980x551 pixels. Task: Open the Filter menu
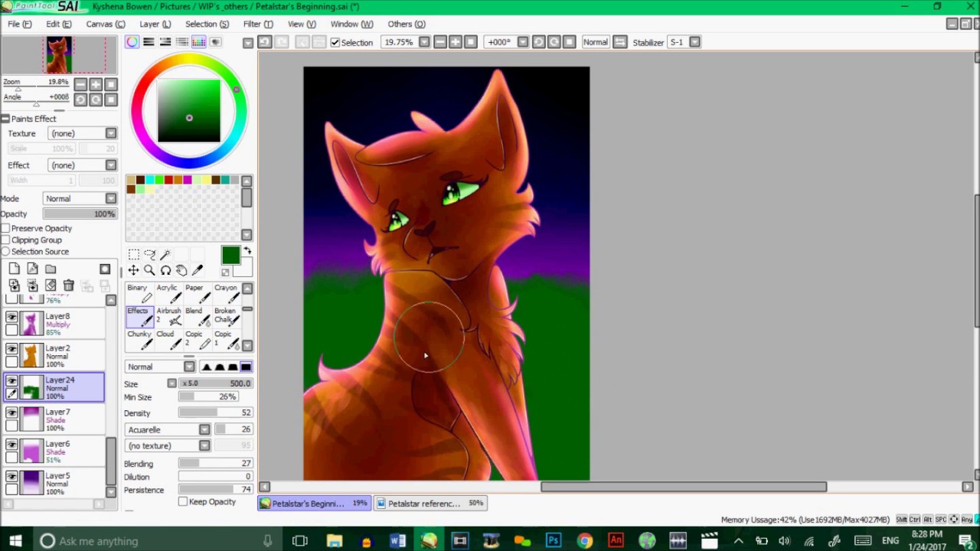258,24
